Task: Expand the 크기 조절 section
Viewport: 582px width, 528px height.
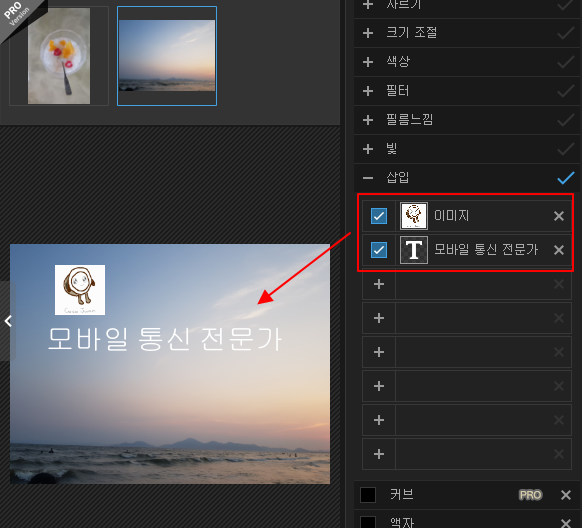Action: coord(368,33)
